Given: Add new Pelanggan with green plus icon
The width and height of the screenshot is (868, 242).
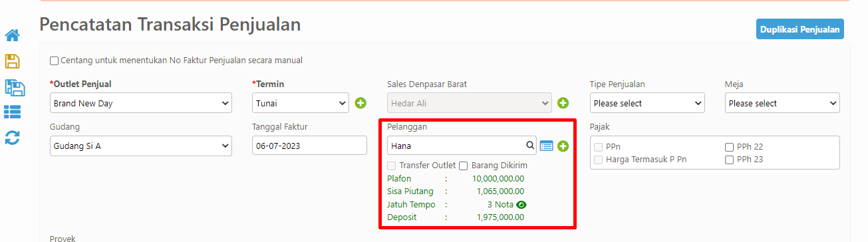Looking at the screenshot, I should click(x=563, y=146).
